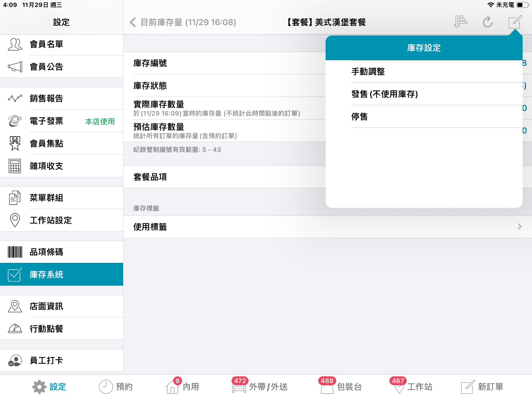Click the refresh arrow icon
532x399 pixels.
487,22
